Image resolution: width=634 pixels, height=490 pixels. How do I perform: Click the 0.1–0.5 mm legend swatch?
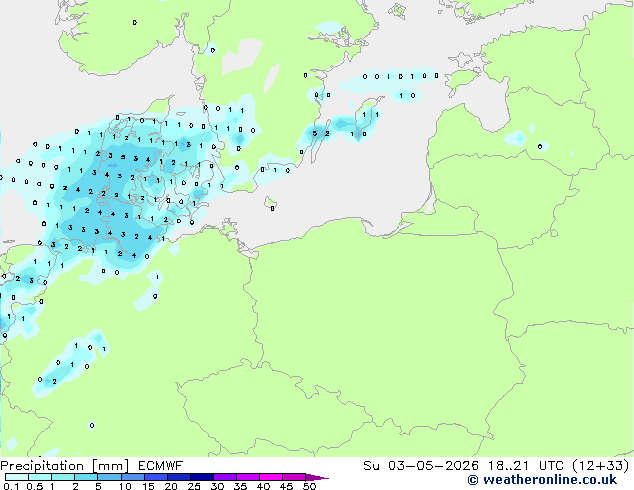tap(17, 477)
